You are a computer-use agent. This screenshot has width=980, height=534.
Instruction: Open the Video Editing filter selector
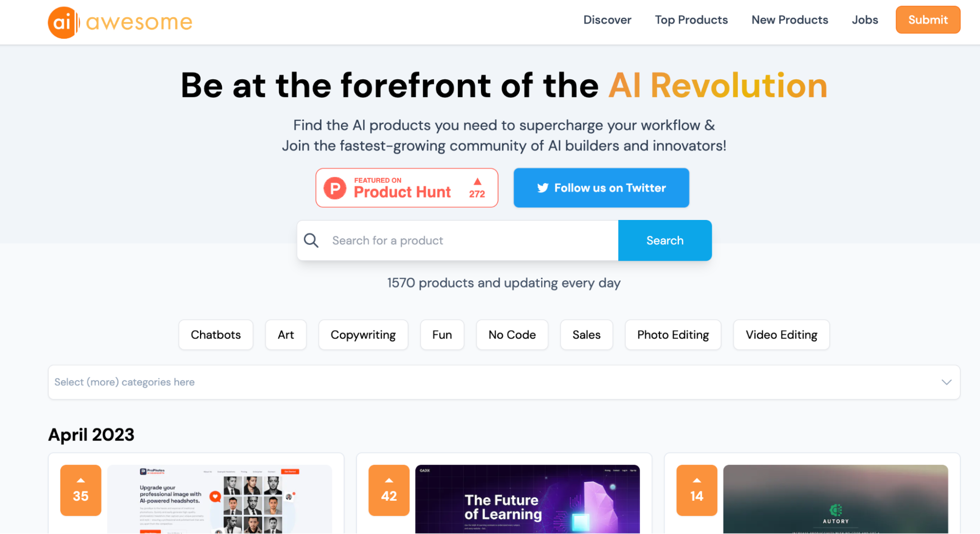click(x=781, y=335)
